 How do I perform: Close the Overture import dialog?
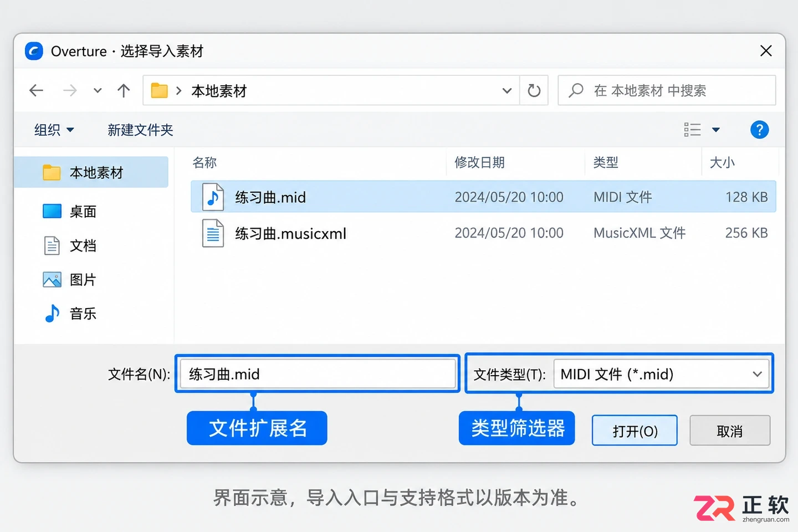point(766,51)
